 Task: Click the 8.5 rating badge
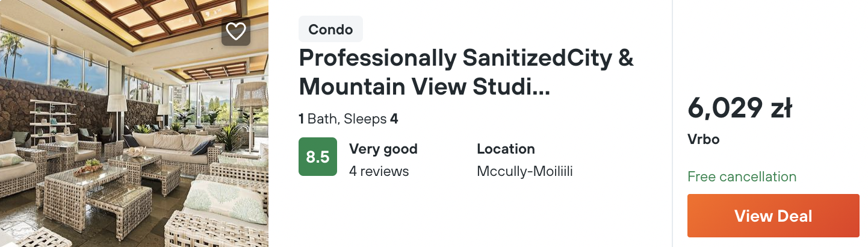click(317, 157)
